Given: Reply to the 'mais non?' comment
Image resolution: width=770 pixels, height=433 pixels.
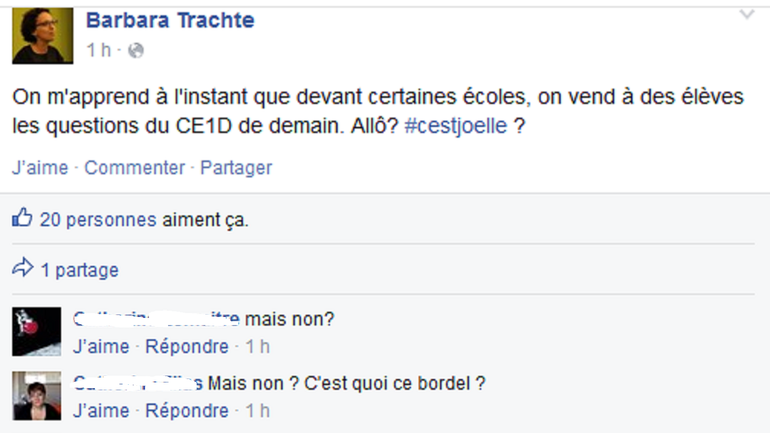Looking at the screenshot, I should coord(187,347).
